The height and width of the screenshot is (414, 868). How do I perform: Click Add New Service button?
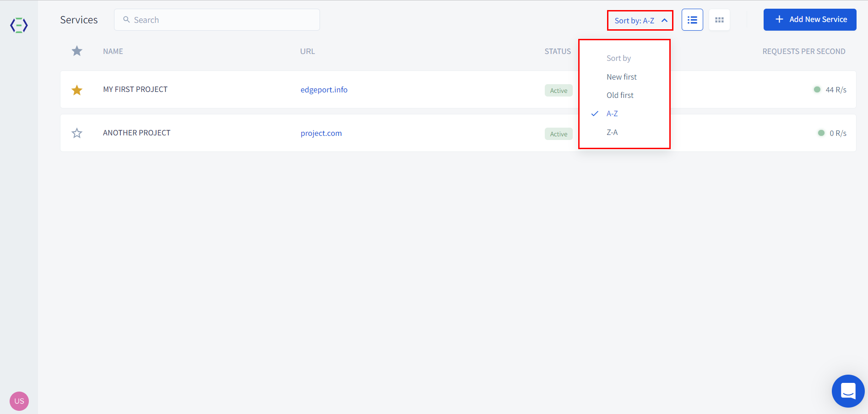pyautogui.click(x=809, y=20)
